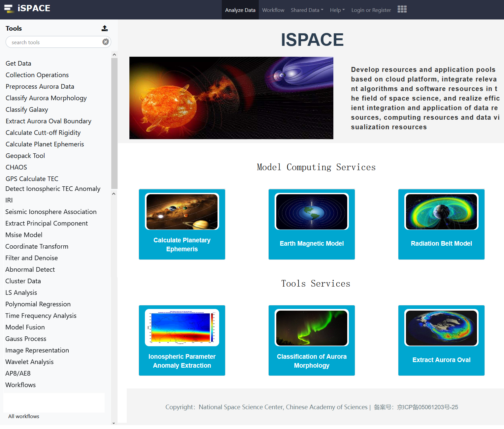This screenshot has width=504, height=429.
Task: Switch to the Workflow tab
Action: [273, 10]
